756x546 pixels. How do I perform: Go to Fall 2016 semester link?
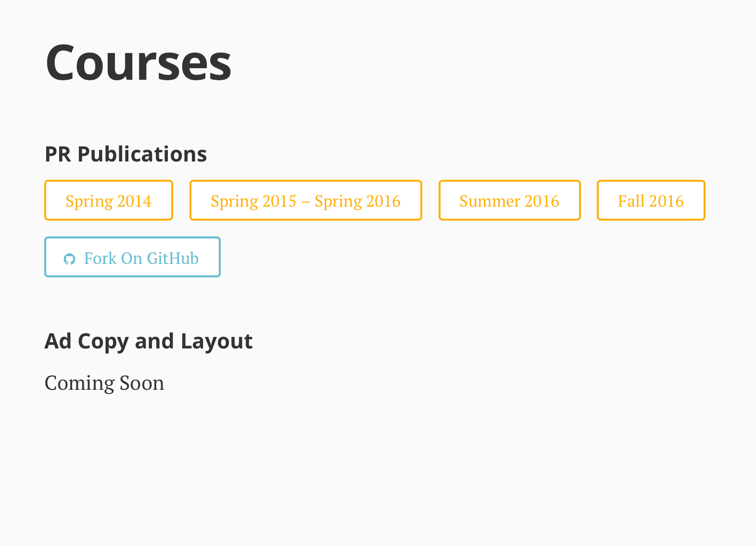(651, 200)
